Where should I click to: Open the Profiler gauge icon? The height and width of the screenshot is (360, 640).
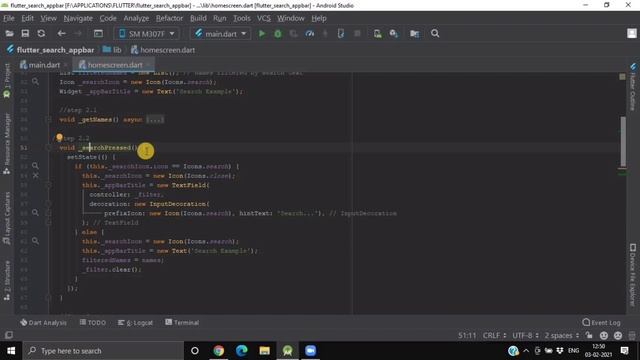310,33
